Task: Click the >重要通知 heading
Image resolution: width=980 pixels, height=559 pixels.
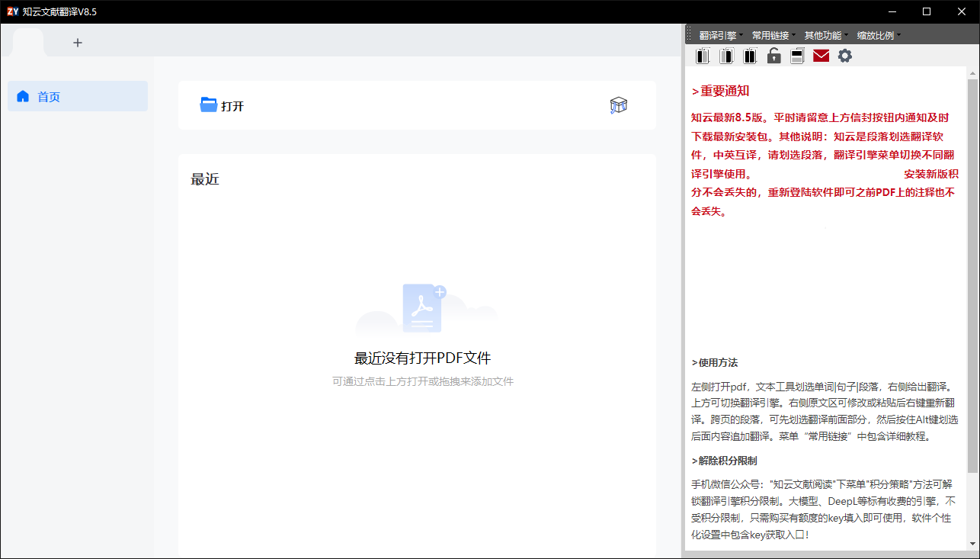Action: pyautogui.click(x=720, y=91)
